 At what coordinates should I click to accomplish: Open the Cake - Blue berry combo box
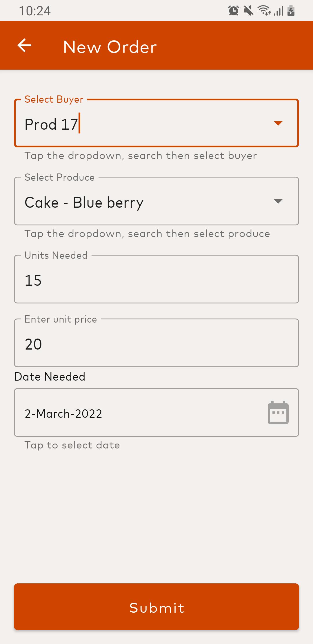(x=156, y=201)
